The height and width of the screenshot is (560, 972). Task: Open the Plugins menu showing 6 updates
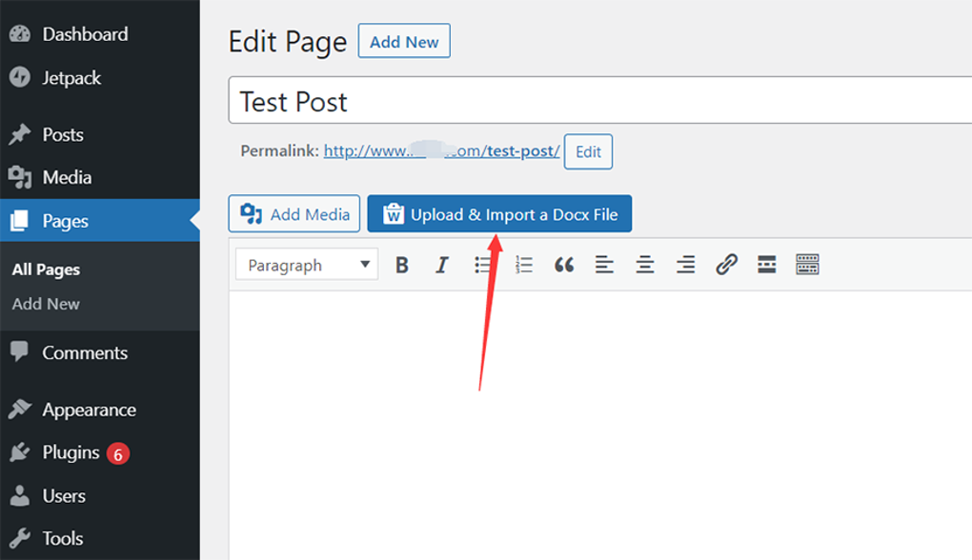(71, 452)
